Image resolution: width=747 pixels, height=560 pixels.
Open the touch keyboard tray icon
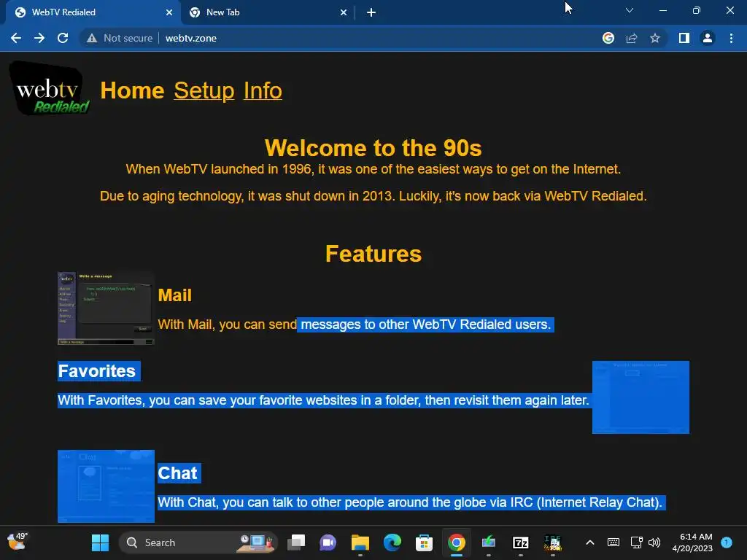614,542
